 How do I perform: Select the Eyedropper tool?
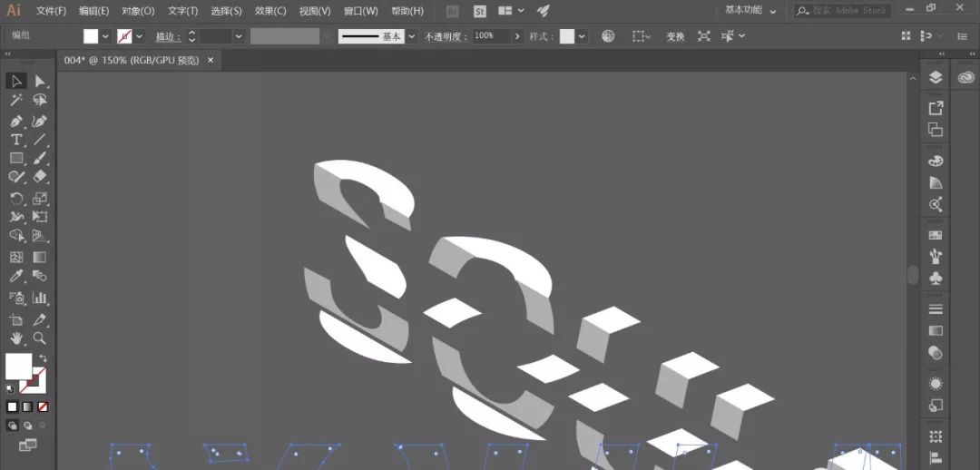pos(16,276)
